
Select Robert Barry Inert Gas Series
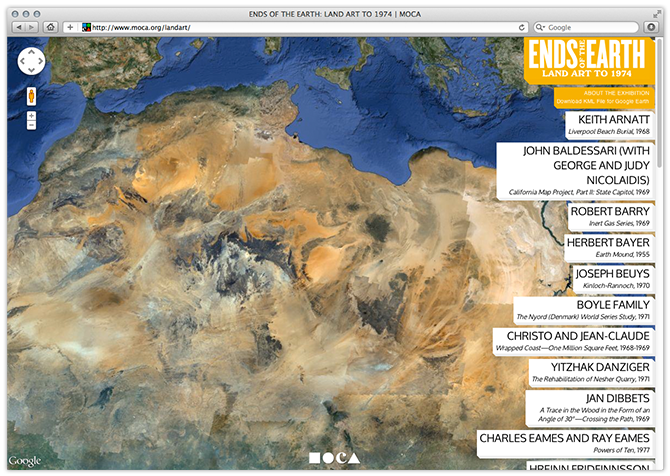(x=611, y=217)
